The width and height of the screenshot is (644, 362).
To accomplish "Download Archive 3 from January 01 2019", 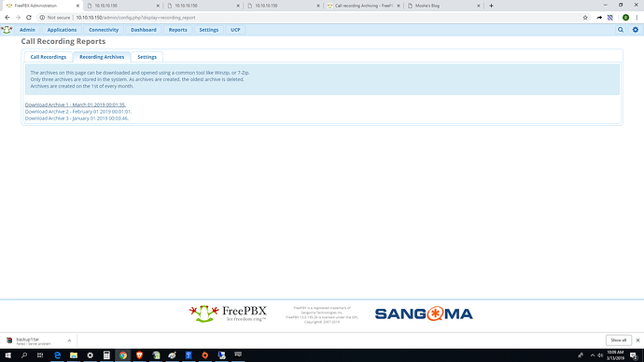I will point(77,118).
